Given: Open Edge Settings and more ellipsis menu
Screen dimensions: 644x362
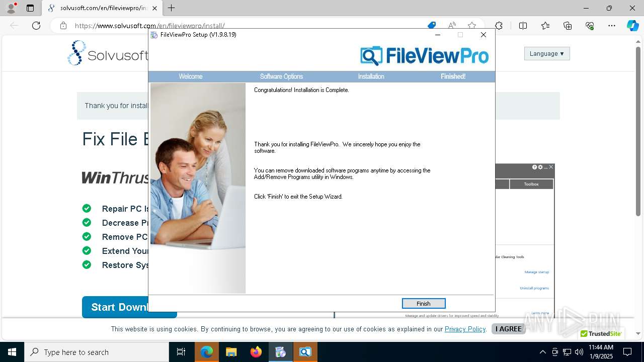Looking at the screenshot, I should tap(612, 26).
